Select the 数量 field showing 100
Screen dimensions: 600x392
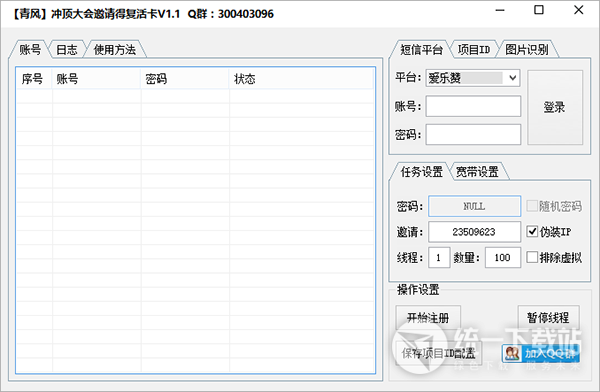[503, 257]
